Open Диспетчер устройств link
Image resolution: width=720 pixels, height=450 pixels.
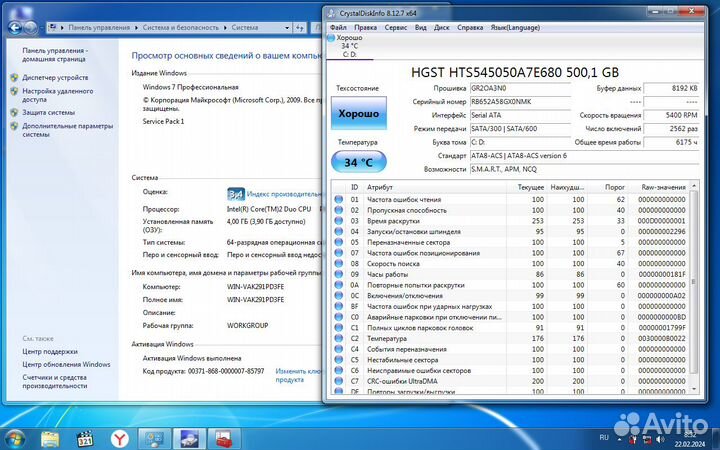click(55, 78)
